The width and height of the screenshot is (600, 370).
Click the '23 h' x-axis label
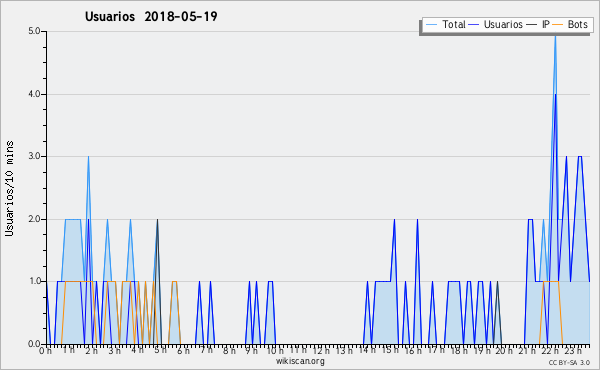tap(573, 351)
